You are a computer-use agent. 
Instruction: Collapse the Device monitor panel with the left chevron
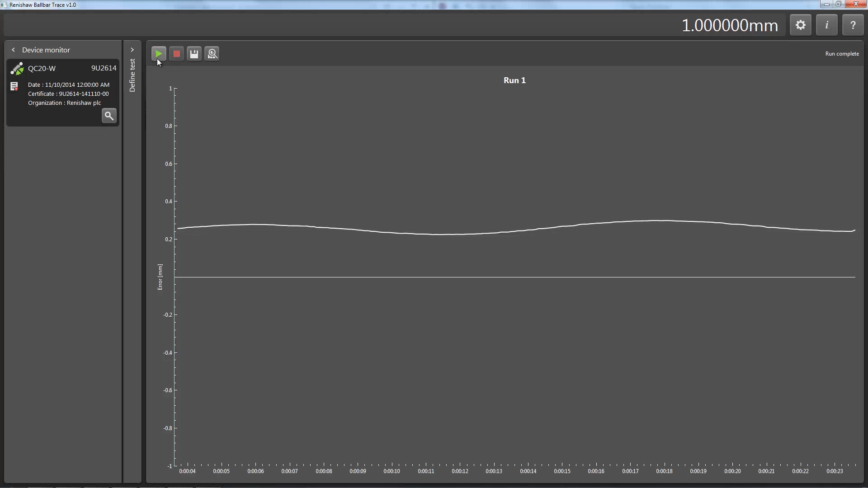click(x=13, y=50)
